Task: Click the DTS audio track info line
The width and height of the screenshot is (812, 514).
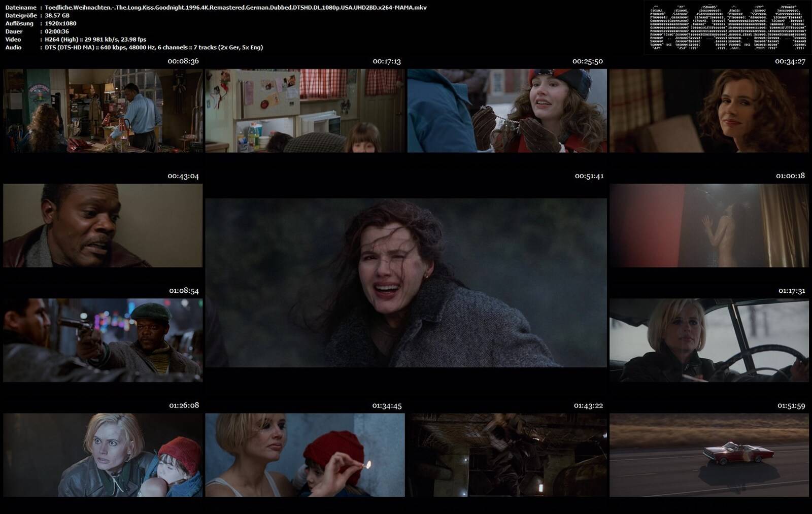Action: (x=154, y=47)
